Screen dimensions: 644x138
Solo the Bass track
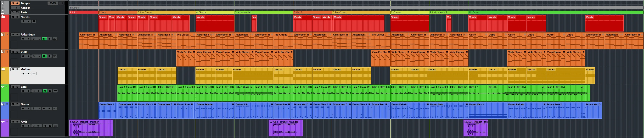pos(17,87)
